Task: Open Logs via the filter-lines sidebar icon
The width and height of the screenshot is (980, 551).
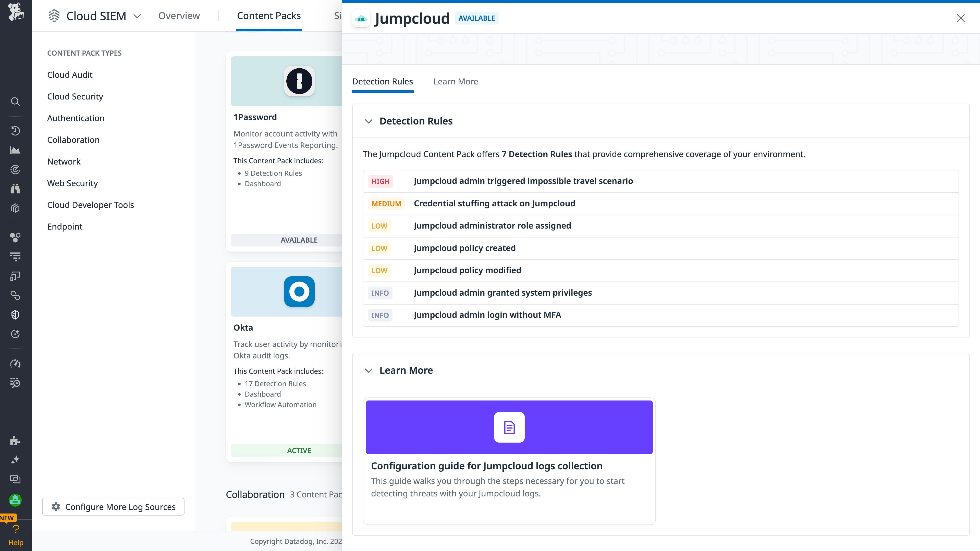Action: tap(15, 256)
